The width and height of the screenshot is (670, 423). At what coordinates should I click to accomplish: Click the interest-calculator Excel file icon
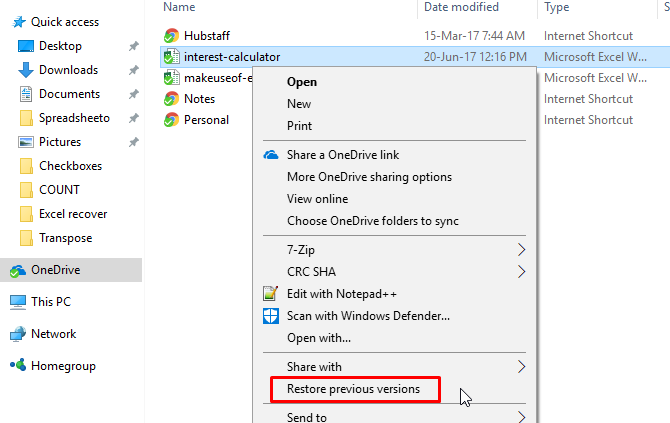170,57
